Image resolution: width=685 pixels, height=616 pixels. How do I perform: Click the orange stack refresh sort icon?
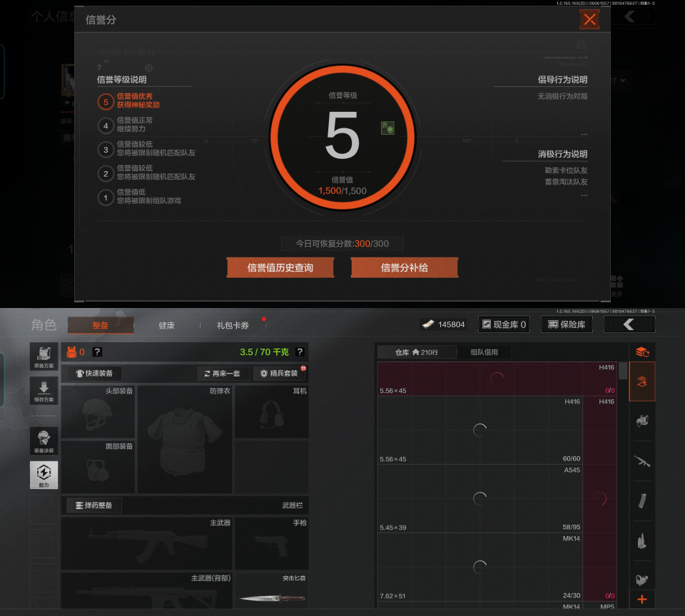tap(642, 352)
